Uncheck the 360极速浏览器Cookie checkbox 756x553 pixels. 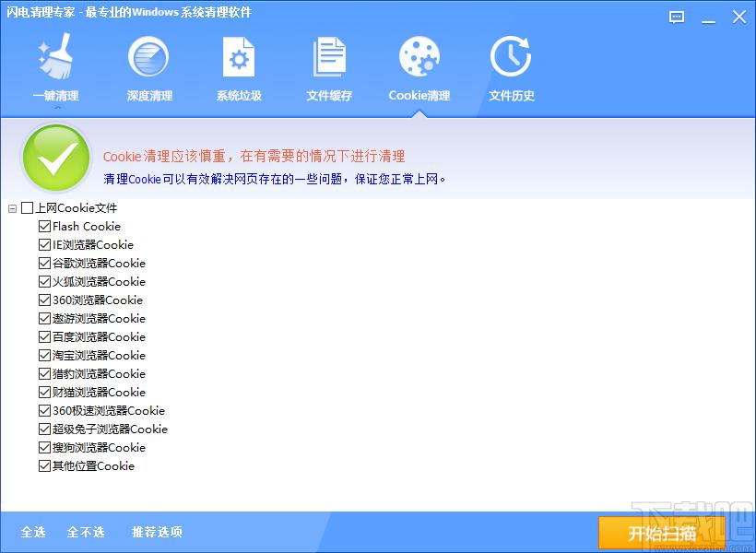coord(44,411)
